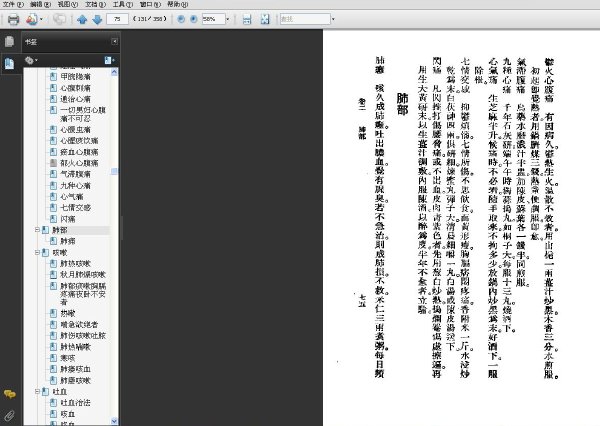Select bookmark 心腹虫痛
Image resolution: width=600 pixels, height=426 pixels.
click(75, 129)
